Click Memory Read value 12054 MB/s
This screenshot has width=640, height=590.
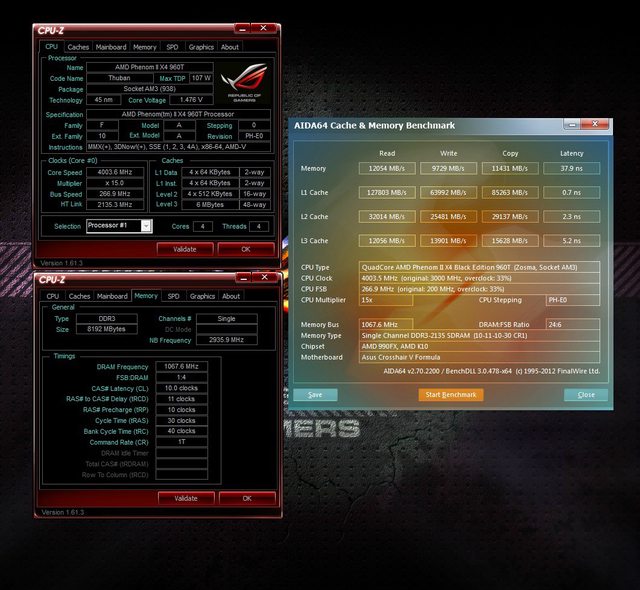tap(387, 168)
